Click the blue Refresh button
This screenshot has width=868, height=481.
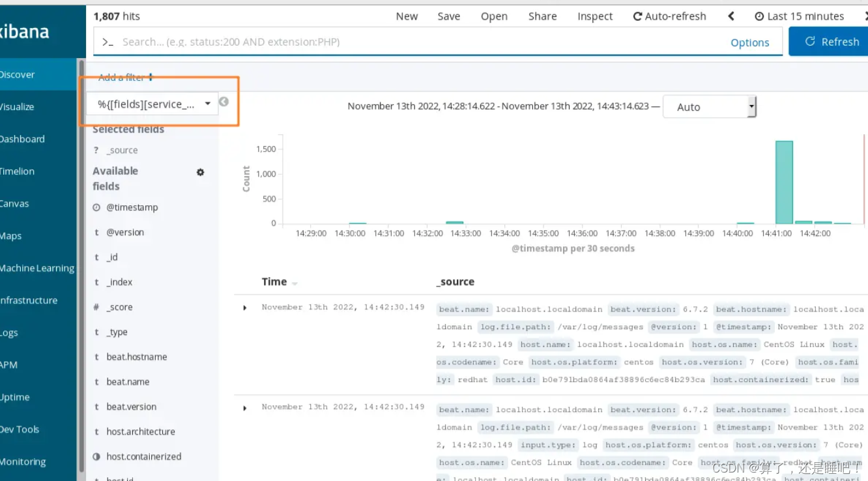828,42
